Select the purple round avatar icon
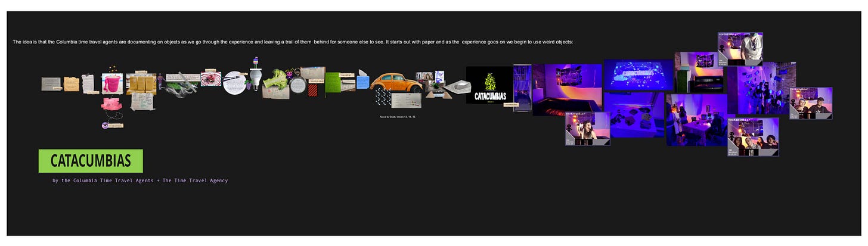The width and height of the screenshot is (868, 246). coord(105,125)
